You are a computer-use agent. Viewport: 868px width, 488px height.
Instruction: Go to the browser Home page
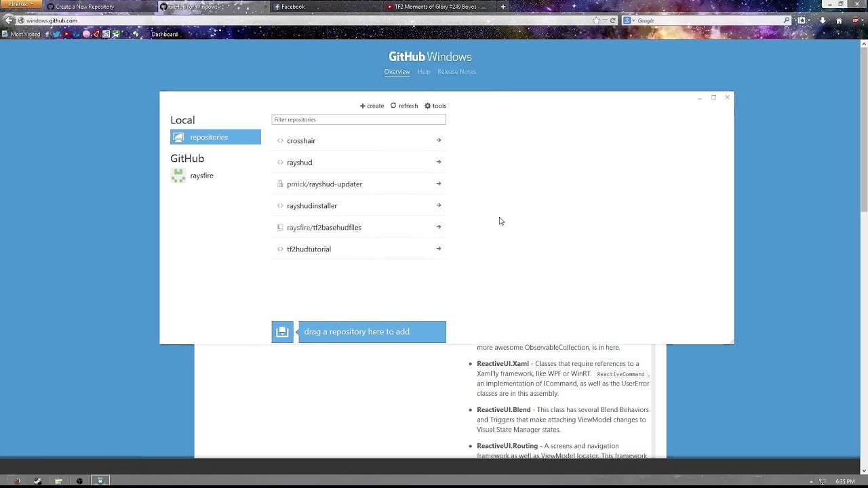click(839, 20)
